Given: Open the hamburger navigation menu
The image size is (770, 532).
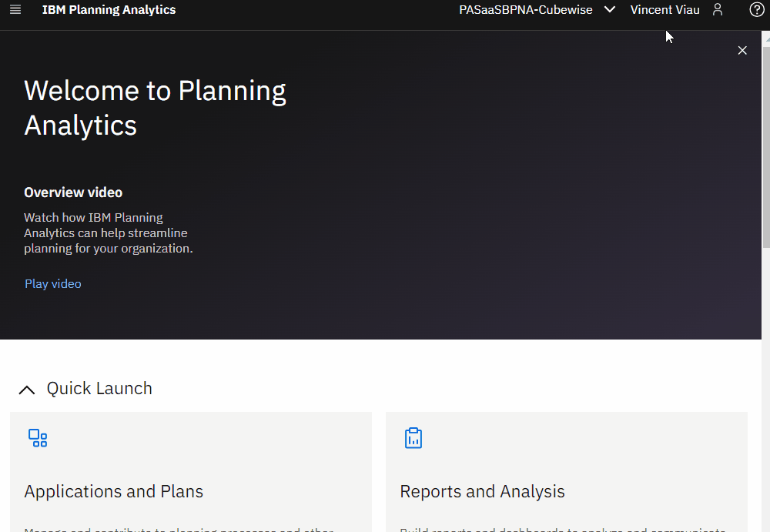Looking at the screenshot, I should click(15, 10).
